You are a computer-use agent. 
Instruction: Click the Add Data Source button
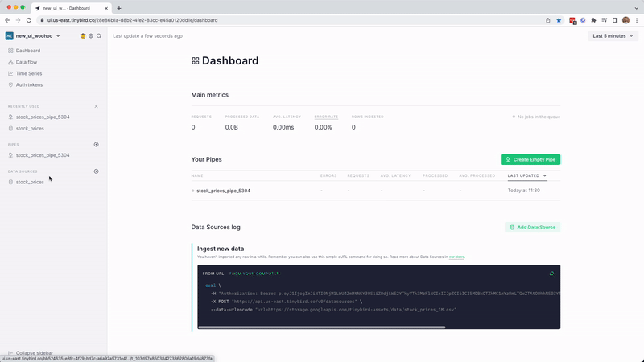coord(532,228)
